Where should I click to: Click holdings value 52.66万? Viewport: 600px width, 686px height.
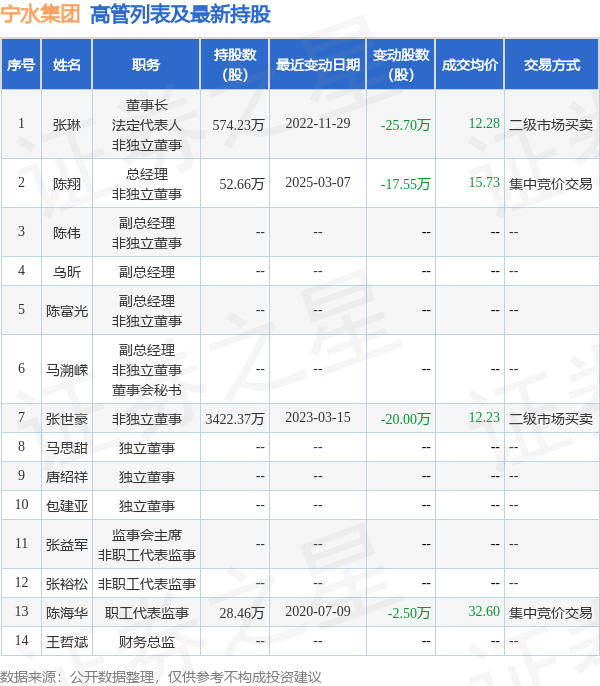(x=242, y=184)
